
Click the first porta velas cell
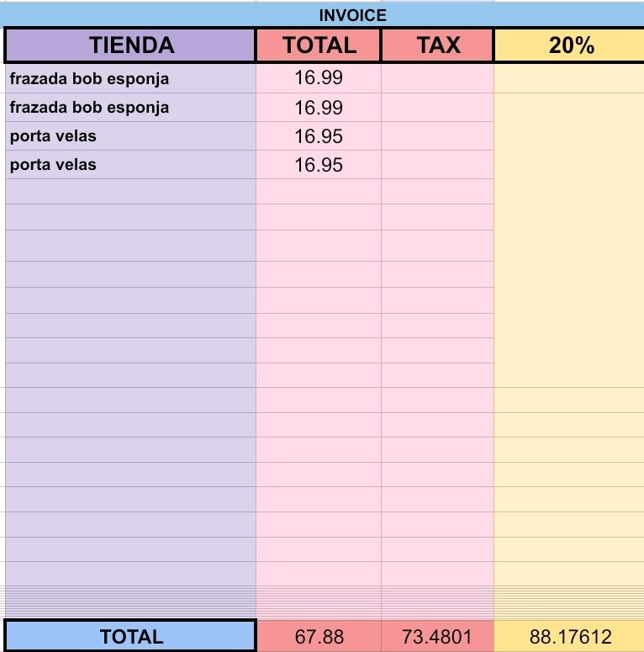coord(130,136)
